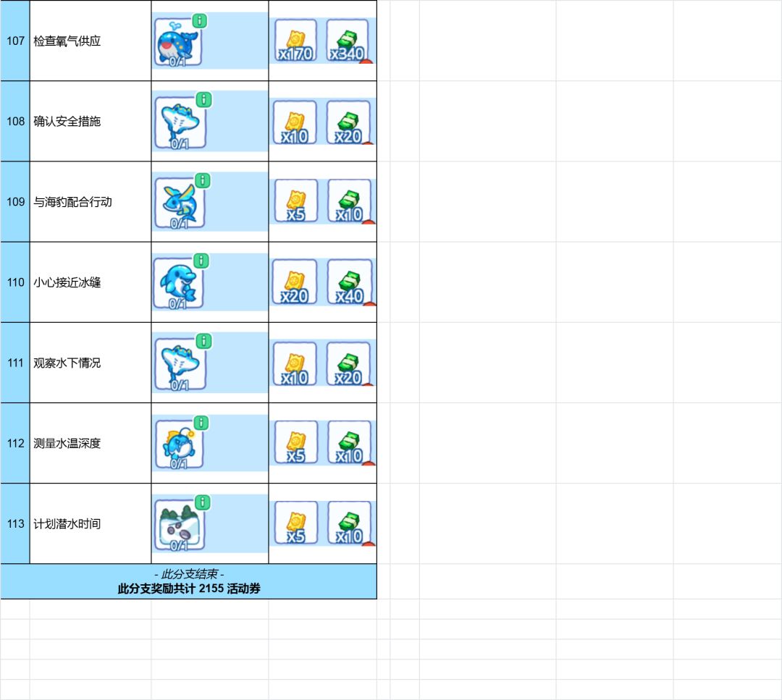Click the x170 ticket reward in row 107
782x700 pixels.
tap(295, 41)
